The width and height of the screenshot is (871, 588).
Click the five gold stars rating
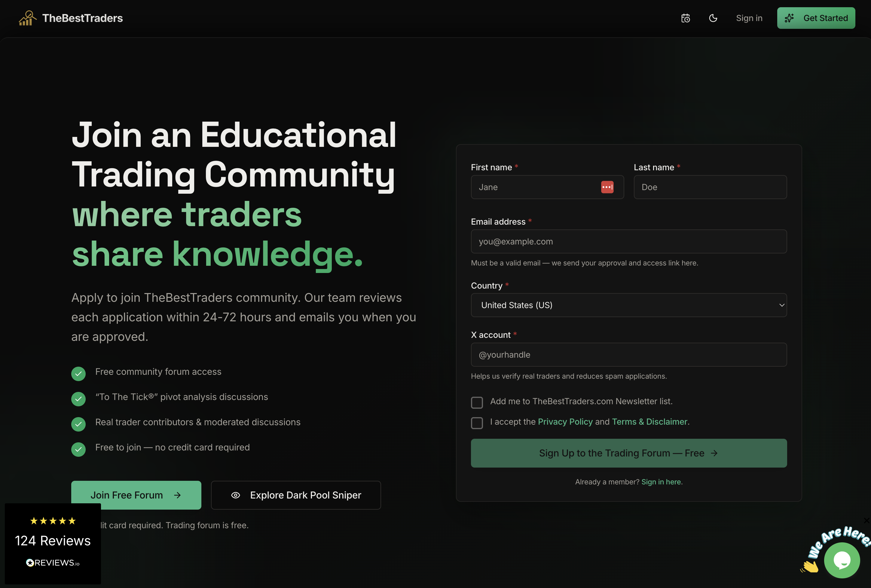53,521
